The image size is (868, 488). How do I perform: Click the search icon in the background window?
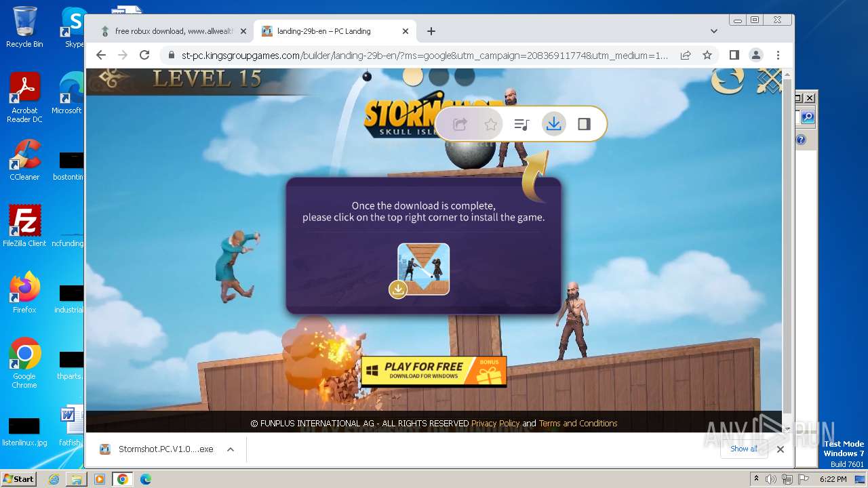(x=807, y=117)
